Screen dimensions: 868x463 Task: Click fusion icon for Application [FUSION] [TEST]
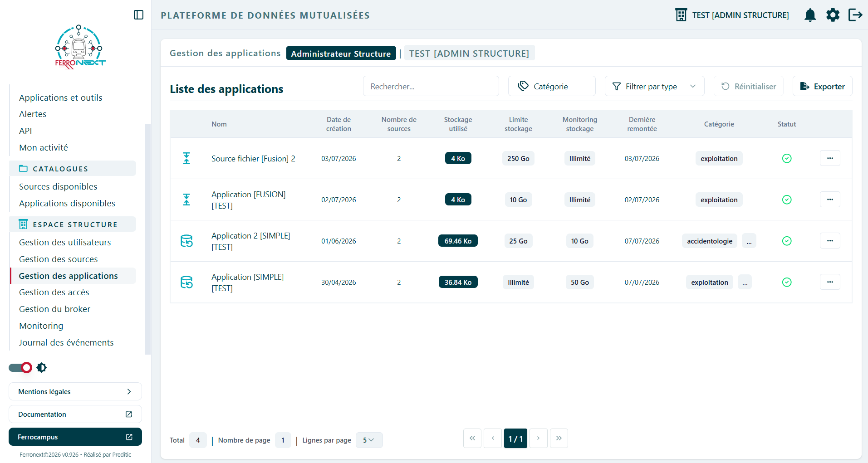186,200
